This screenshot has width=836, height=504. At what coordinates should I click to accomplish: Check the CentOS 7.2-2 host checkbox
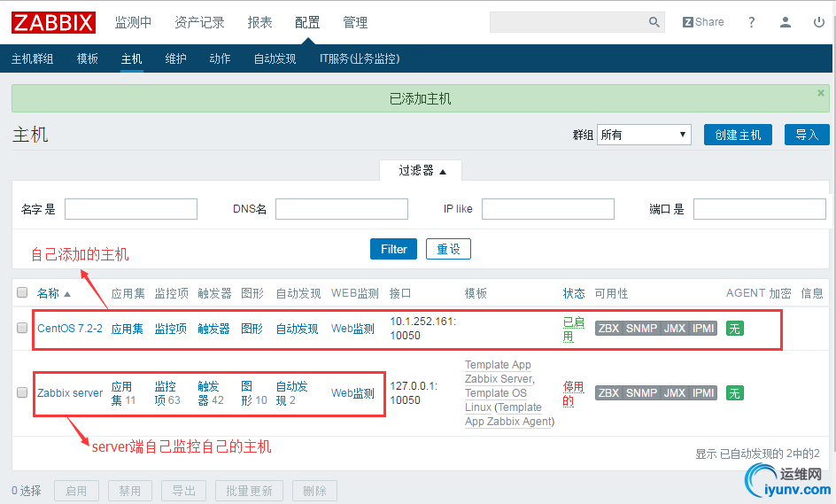[x=22, y=328]
